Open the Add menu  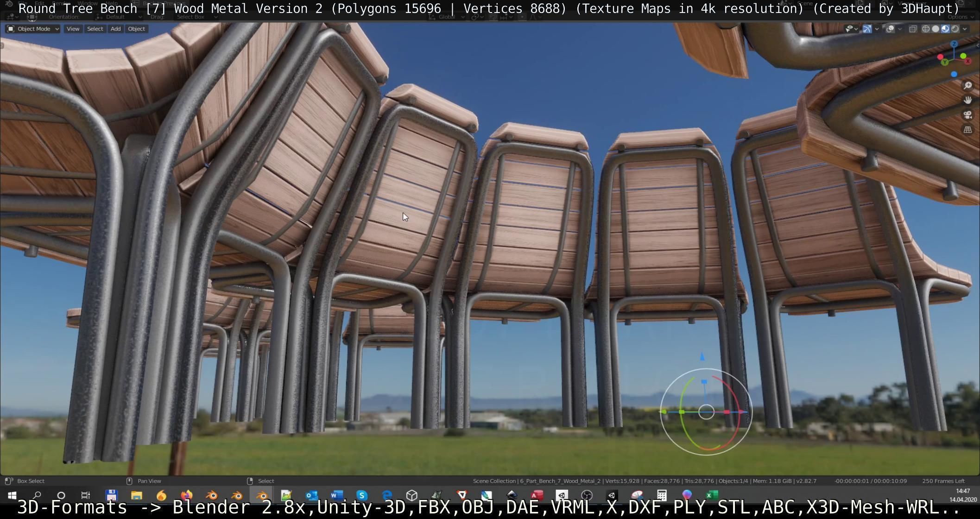115,29
